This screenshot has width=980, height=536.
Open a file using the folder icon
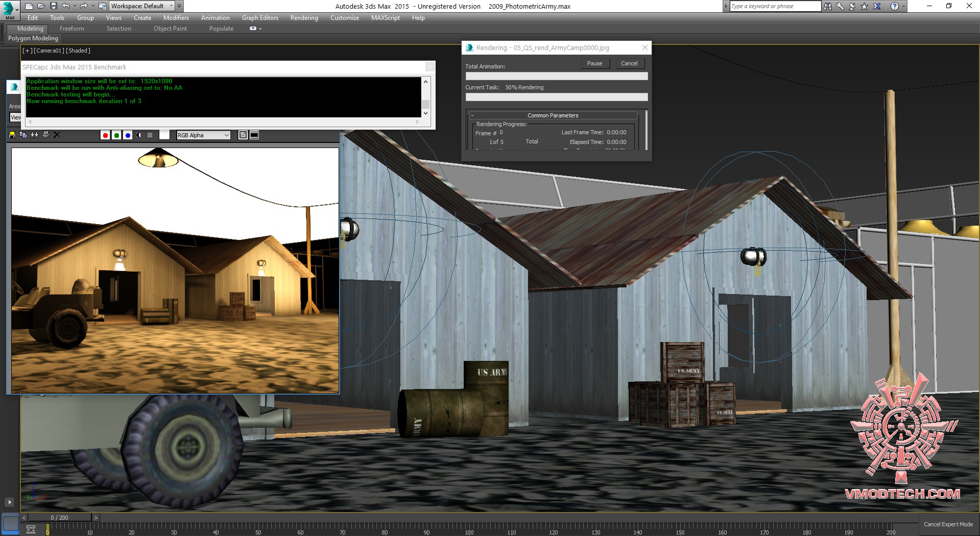tap(41, 6)
